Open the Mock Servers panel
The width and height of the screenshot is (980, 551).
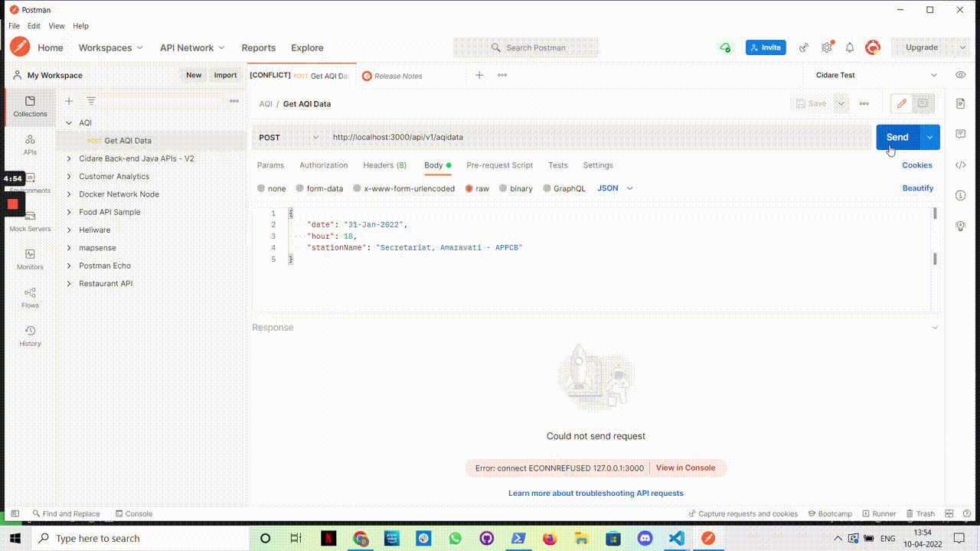[30, 222]
